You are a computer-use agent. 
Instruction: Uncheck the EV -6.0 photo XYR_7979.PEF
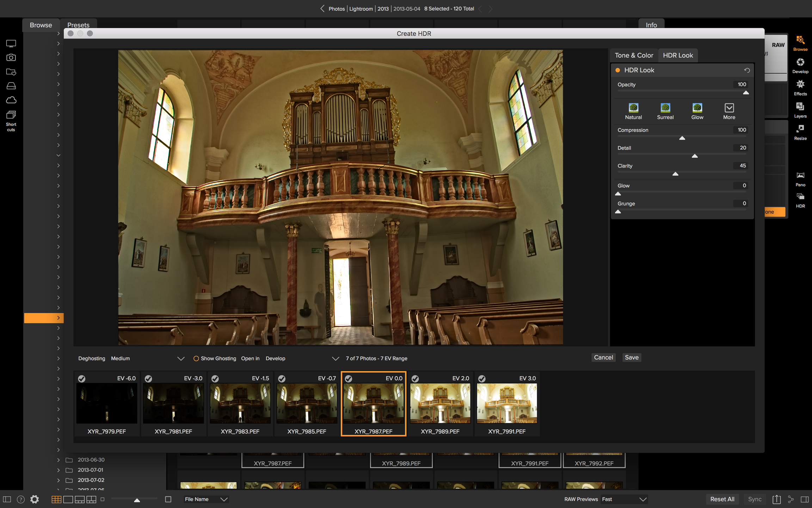pyautogui.click(x=82, y=379)
